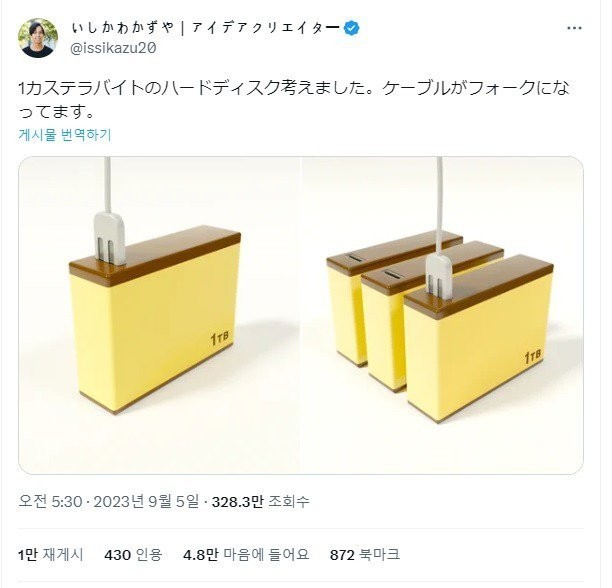Open the author's profile avatar
Image resolution: width=612 pixels, height=588 pixels.
tap(38, 38)
